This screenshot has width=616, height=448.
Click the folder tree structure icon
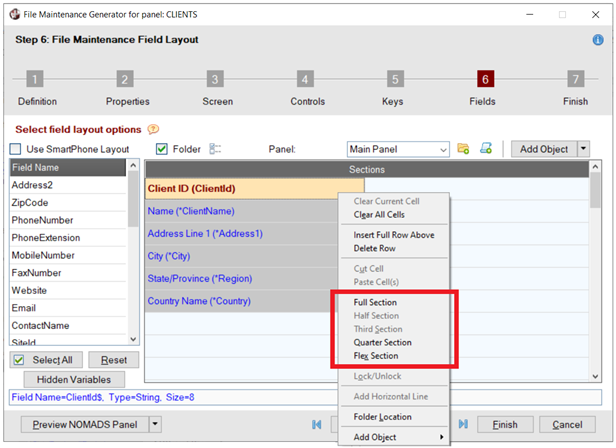[215, 149]
